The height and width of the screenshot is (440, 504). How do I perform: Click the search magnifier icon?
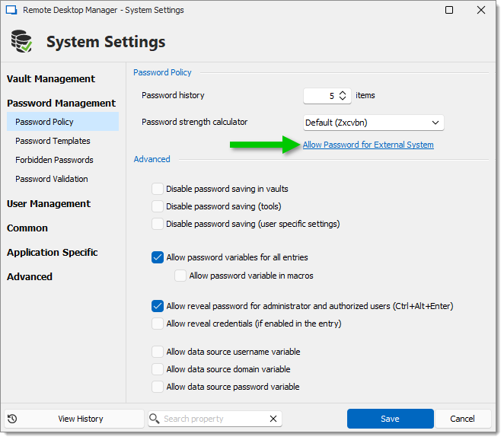(x=155, y=419)
